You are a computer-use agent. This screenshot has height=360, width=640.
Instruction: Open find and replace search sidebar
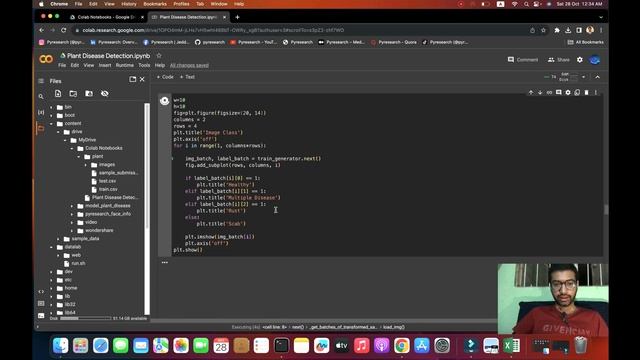pos(41,97)
